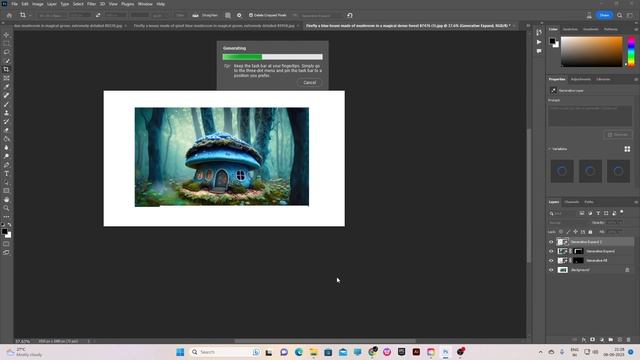Click the Windows Start button

click(180, 352)
